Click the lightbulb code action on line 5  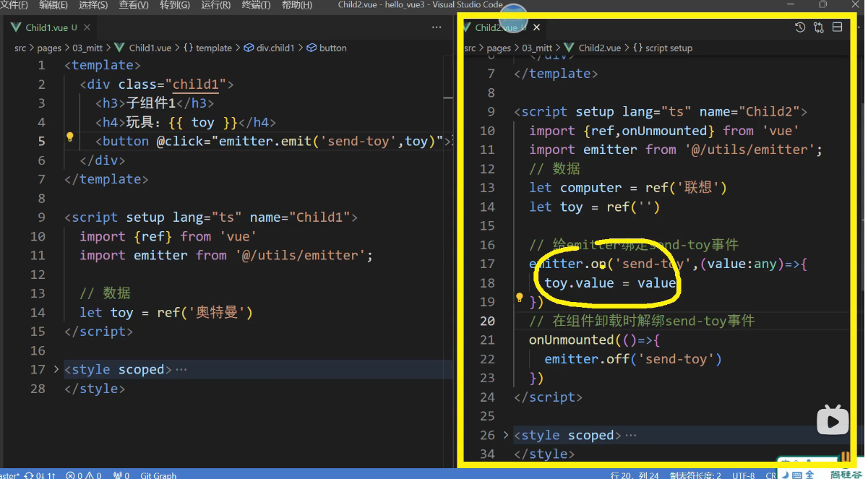[x=70, y=137]
